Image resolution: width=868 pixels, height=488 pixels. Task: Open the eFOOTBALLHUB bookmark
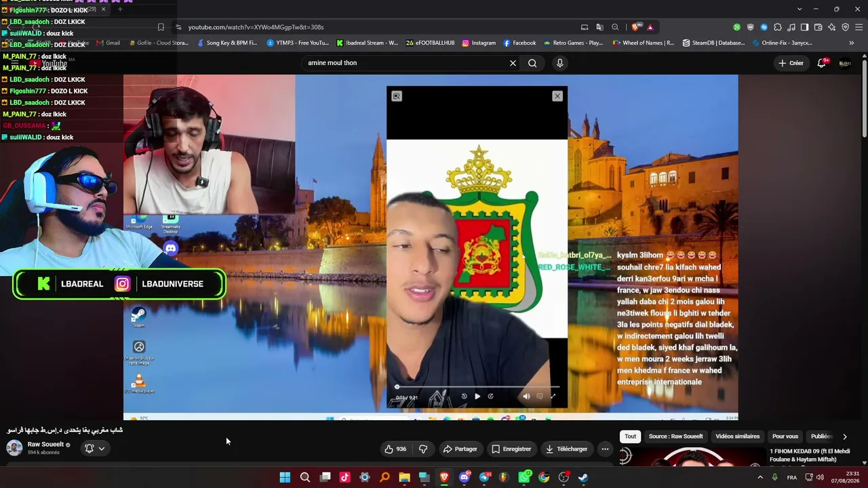coord(430,43)
